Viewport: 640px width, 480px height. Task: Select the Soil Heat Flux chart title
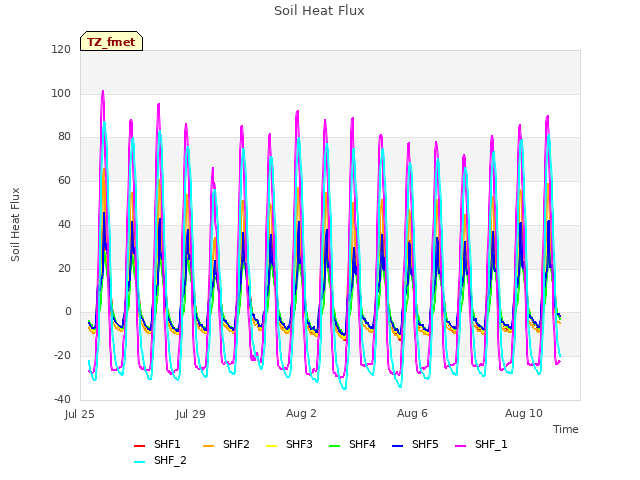click(319, 11)
